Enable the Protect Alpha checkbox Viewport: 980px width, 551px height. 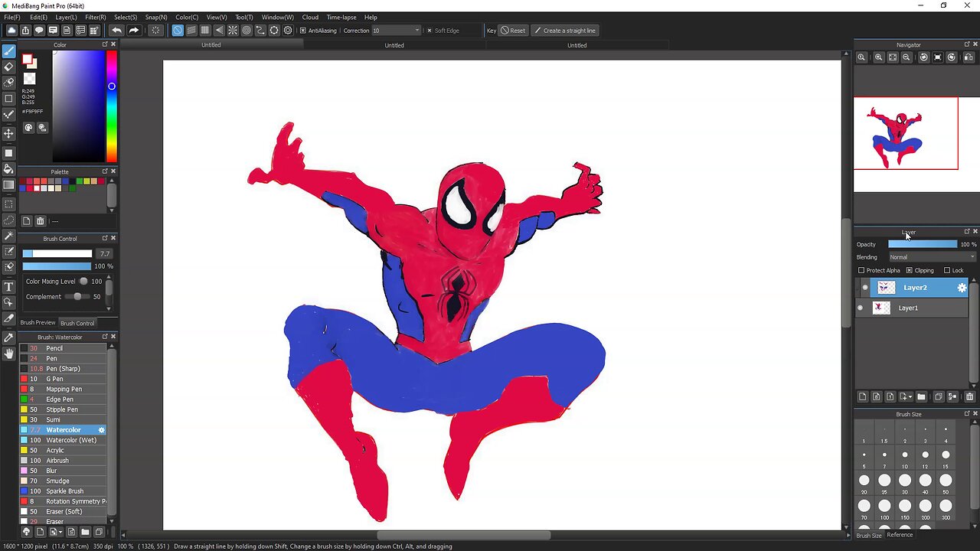tap(861, 270)
